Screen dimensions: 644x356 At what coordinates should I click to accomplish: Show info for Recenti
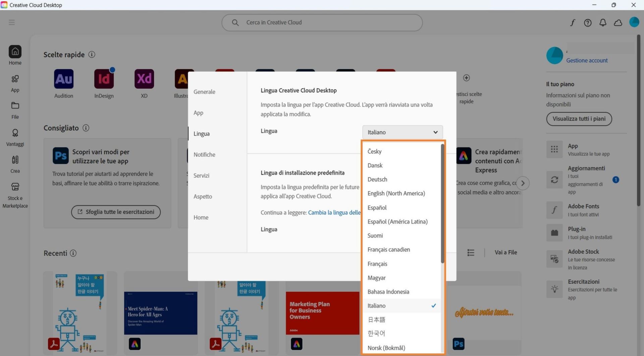coord(73,253)
